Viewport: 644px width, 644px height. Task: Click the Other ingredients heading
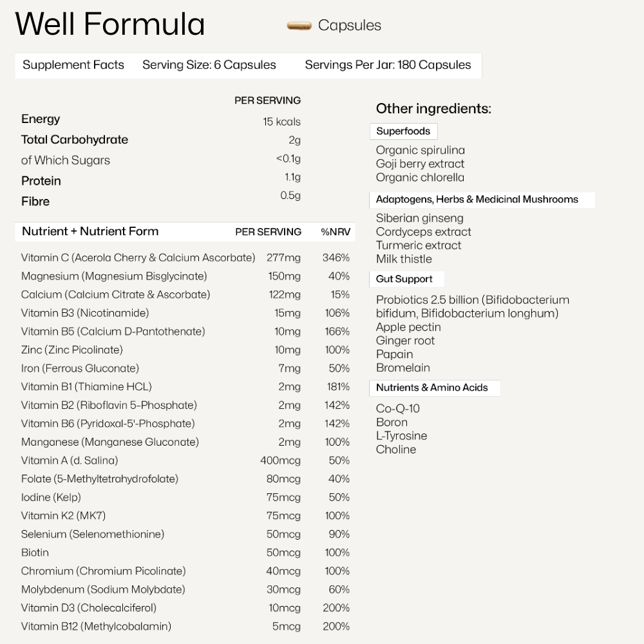point(433,109)
